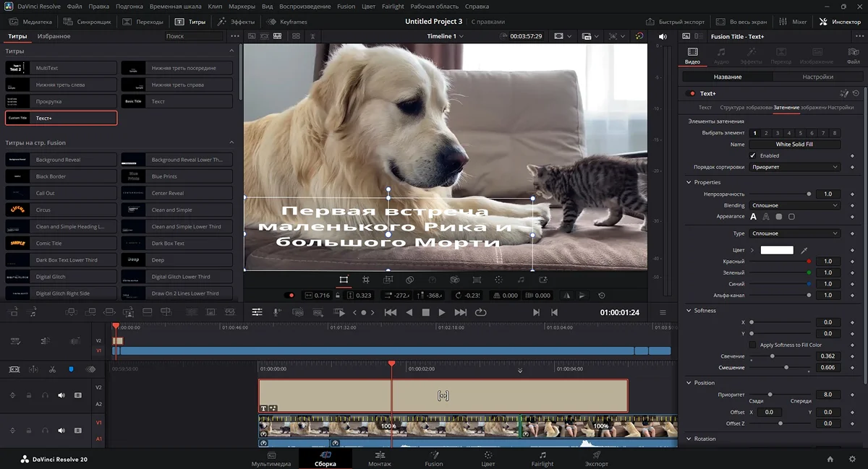Open the Blending dropdown
This screenshot has width=868, height=469.
pos(794,205)
